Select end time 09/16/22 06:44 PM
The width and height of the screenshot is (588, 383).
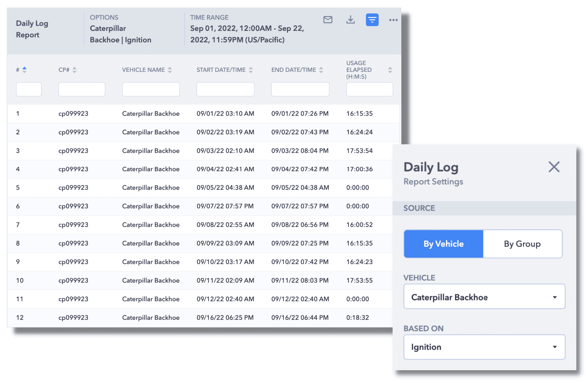(300, 318)
